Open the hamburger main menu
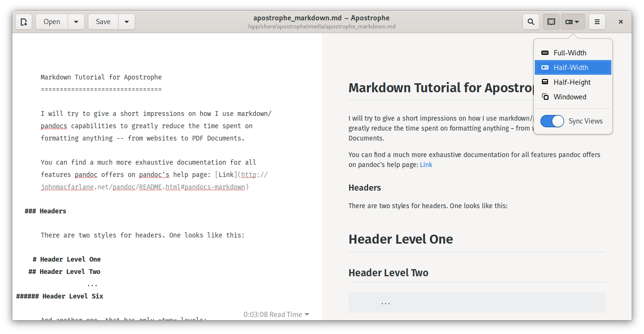This screenshot has height=334, width=644. 597,22
